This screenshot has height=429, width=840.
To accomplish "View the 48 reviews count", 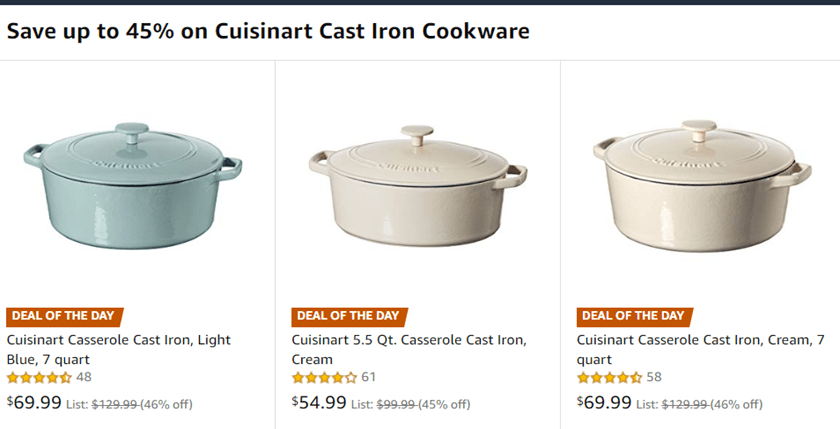I will pyautogui.click(x=84, y=378).
